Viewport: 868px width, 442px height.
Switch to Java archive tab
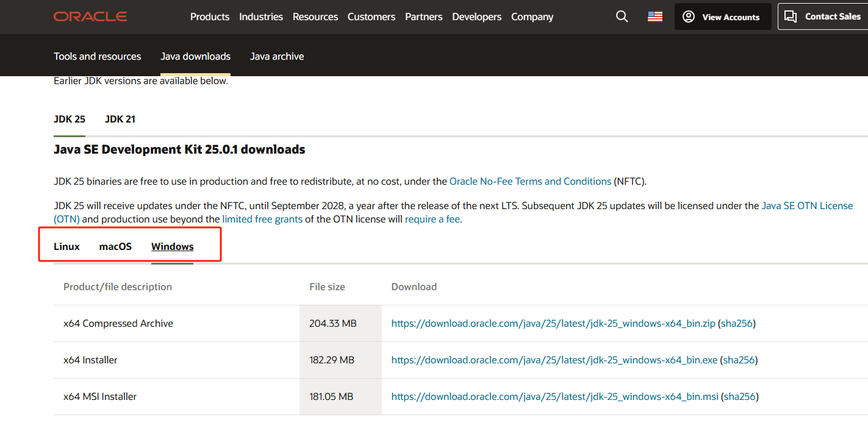(277, 56)
